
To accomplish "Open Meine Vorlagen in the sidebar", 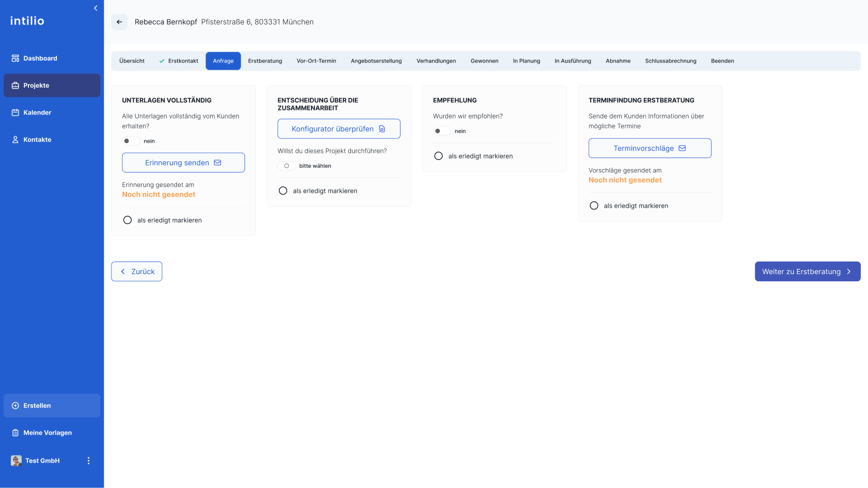I will pos(52,433).
